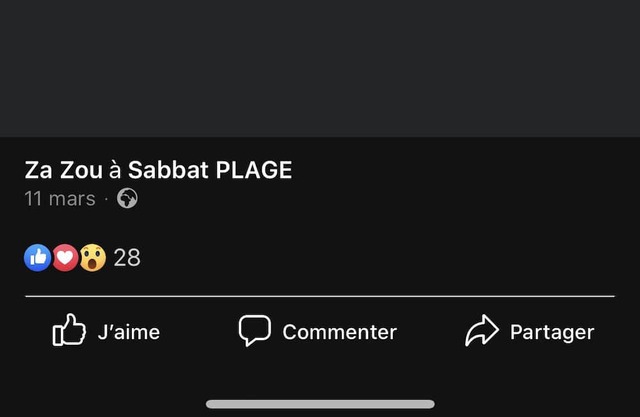The height and width of the screenshot is (417, 640).
Task: Tap the word "à" in post title
Action: coord(115,170)
